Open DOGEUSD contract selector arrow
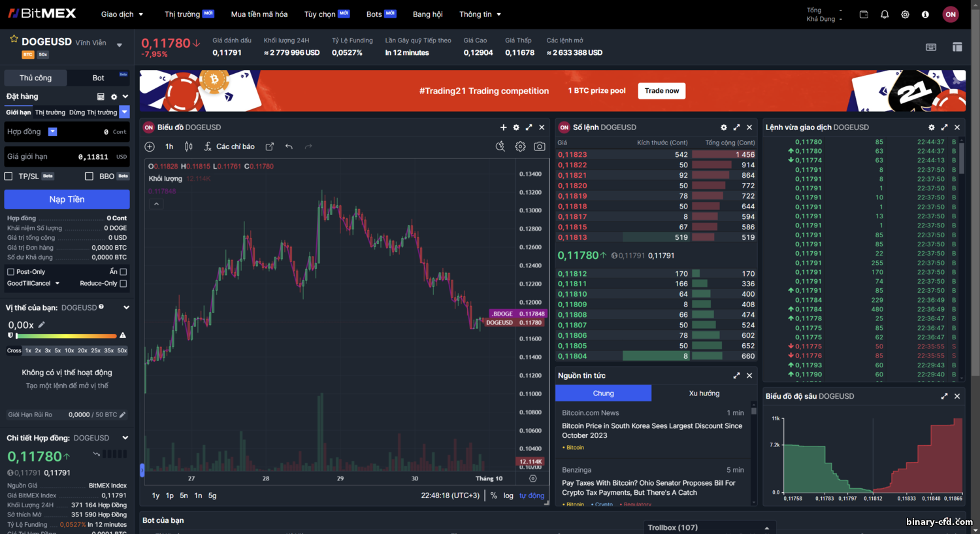The image size is (980, 534). pos(119,45)
